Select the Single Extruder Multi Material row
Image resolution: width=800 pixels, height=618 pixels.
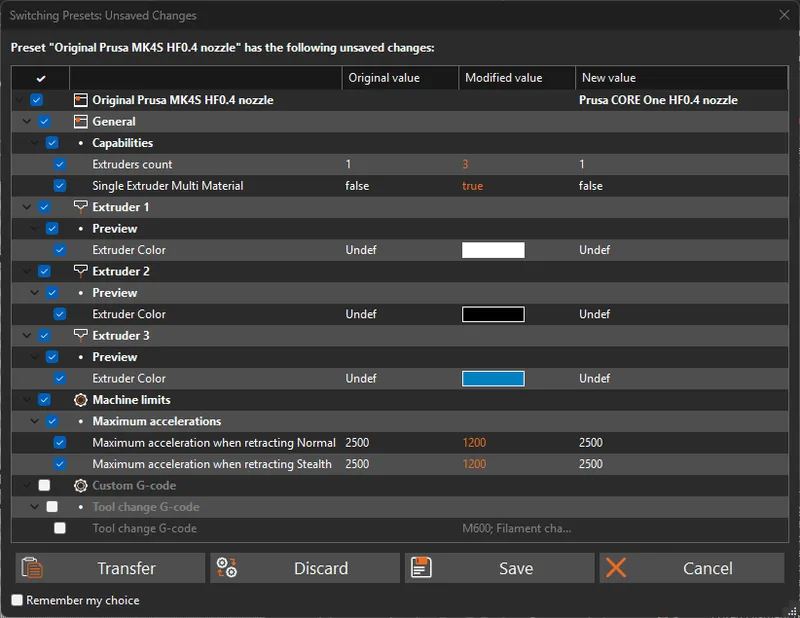[167, 186]
